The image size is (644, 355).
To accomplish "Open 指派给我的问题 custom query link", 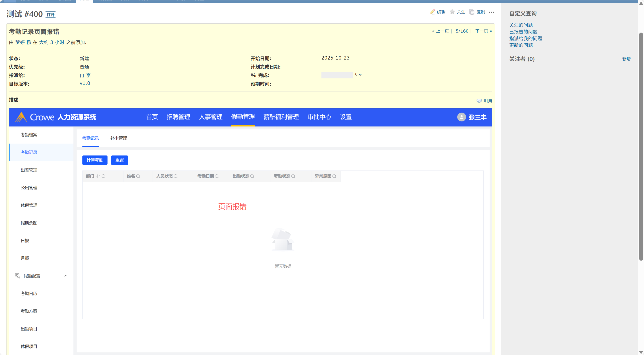I will coord(525,38).
